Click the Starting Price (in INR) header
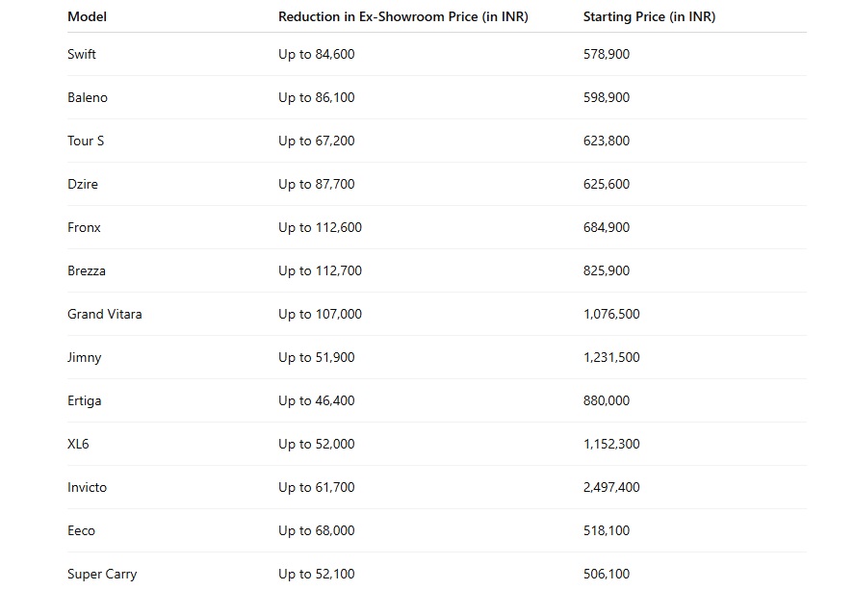854x616 pixels. pos(649,17)
